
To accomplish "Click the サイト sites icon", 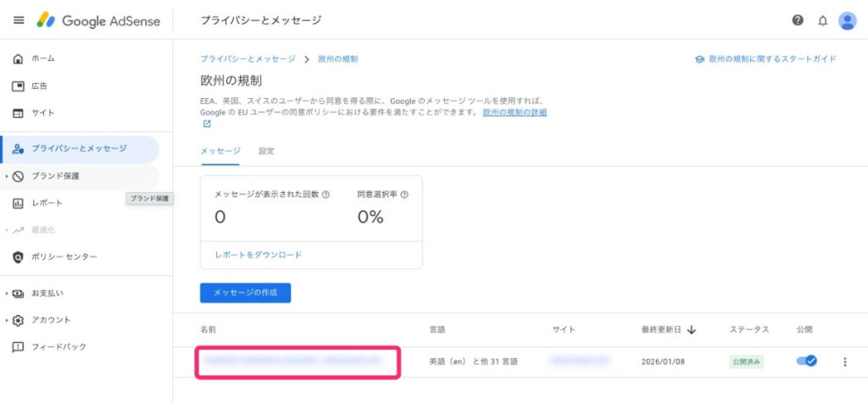I will tap(19, 113).
